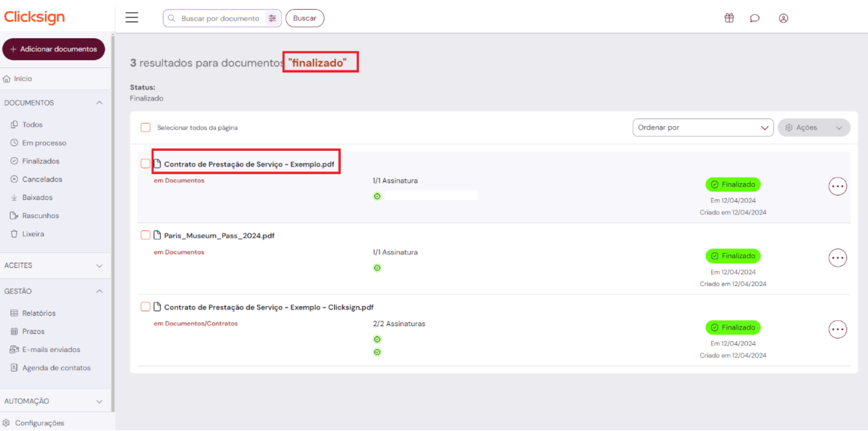
Task: Open the 'Ordenar por' dropdown
Action: (702, 128)
